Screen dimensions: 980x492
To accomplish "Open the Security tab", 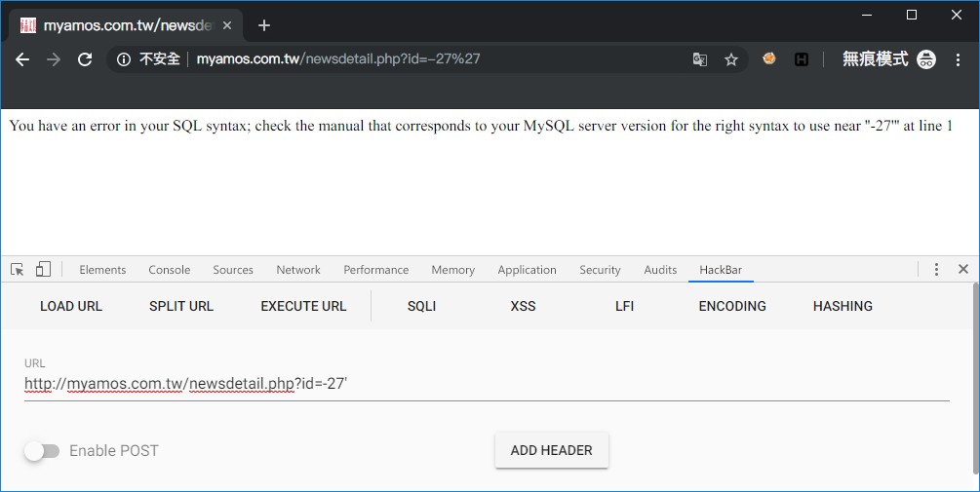I will (x=600, y=270).
